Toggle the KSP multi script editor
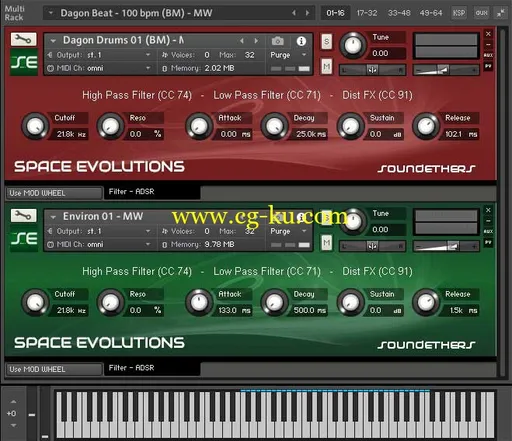512x441 pixels. [459, 13]
